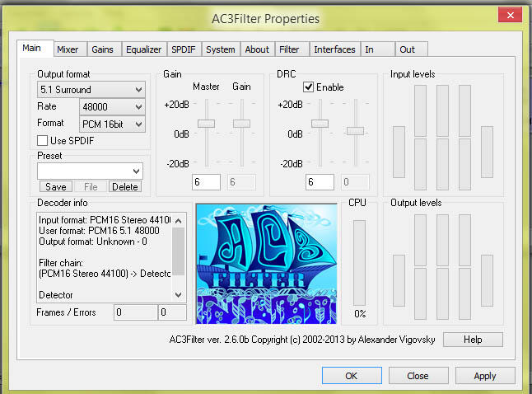This screenshot has height=394, width=532.
Task: Open the Gains tab
Action: tap(104, 49)
